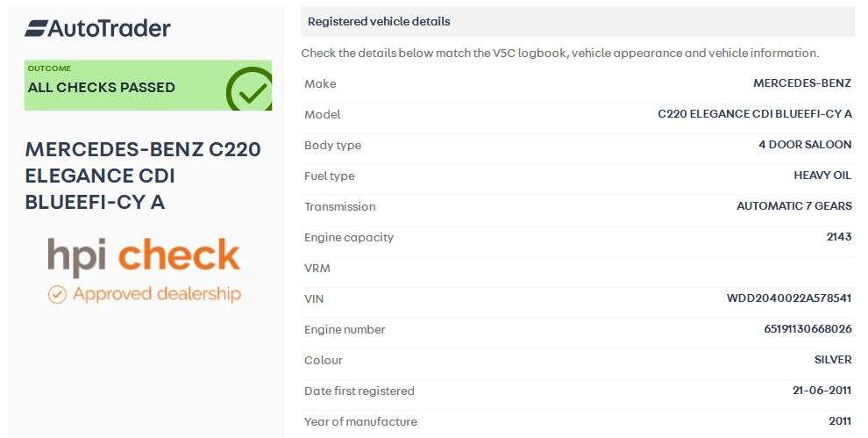
Task: Click the Year of manufacture label
Action: pos(360,421)
